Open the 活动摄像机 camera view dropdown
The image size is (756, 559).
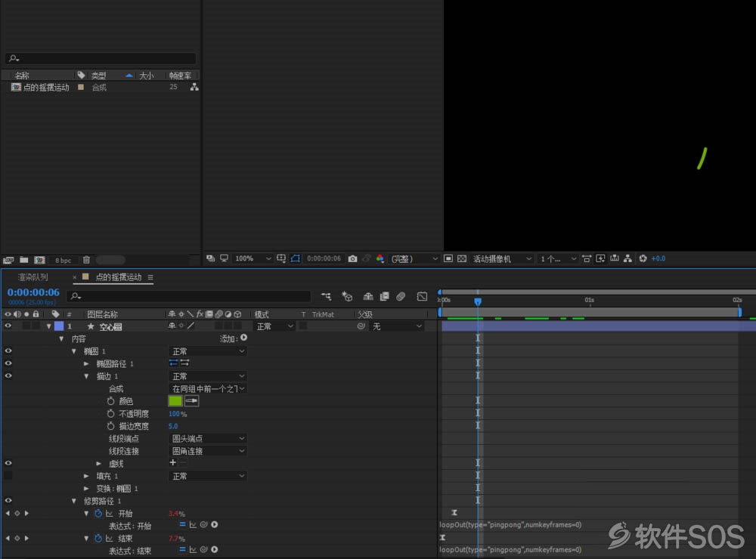pos(502,259)
